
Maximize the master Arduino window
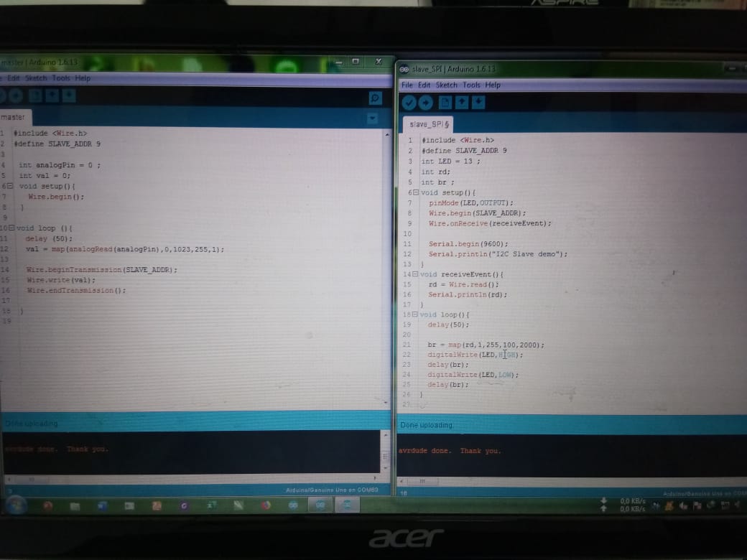tap(356, 62)
